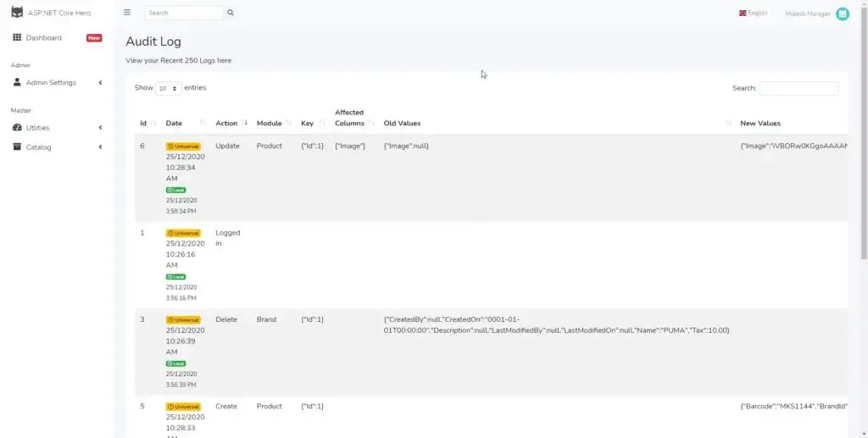Click Universal badge in Create row
The image size is (868, 438).
coord(183,407)
